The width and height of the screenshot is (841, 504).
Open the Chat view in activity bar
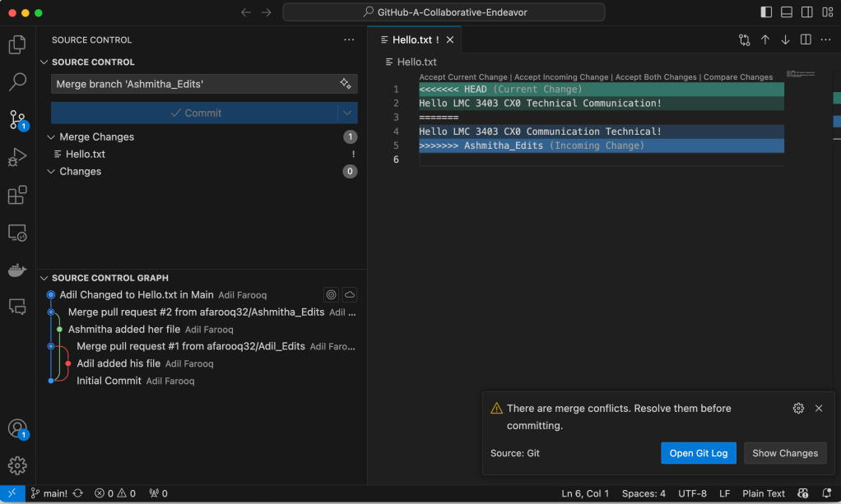17,307
